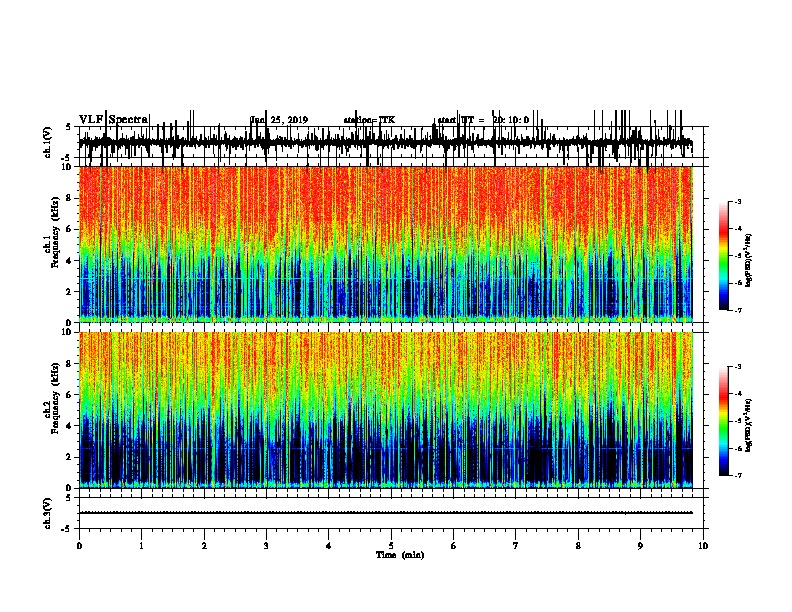This screenshot has width=792, height=612.
Task: Click the ch.2 spectrogram image
Action: point(386,410)
